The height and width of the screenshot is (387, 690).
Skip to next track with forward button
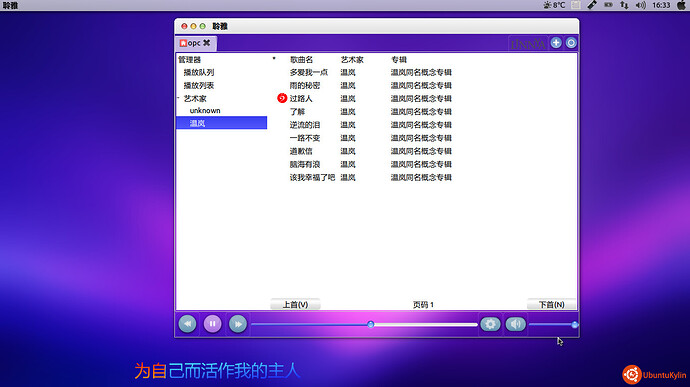click(x=238, y=324)
